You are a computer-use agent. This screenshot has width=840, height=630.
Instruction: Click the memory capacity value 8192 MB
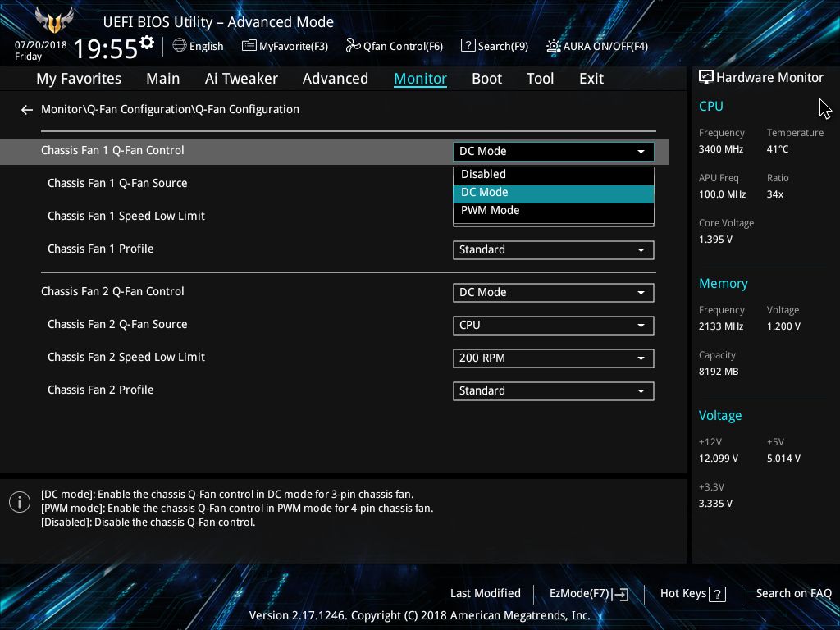tap(719, 372)
